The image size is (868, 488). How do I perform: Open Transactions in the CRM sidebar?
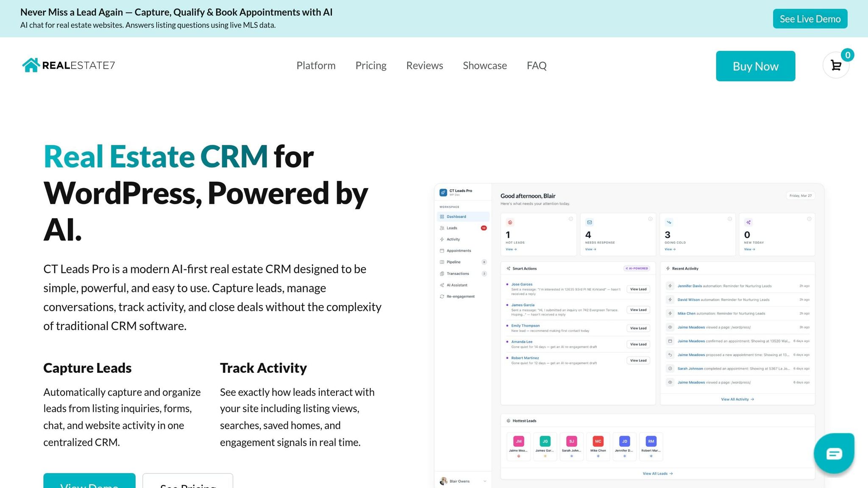(463, 274)
